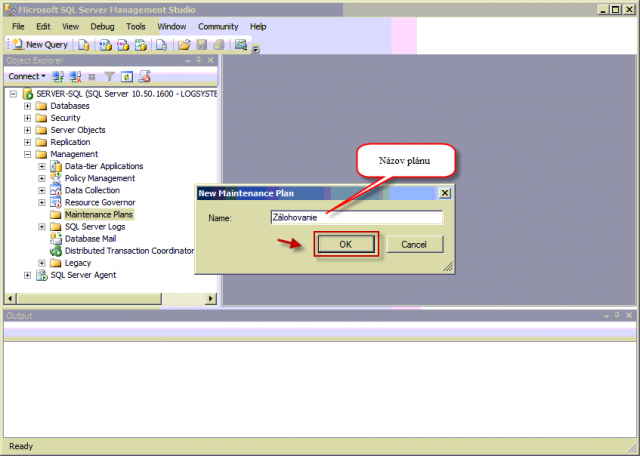Viewport: 640px width, 456px height.
Task: Click Connect Object Explorer icon
Action: pyautogui.click(x=58, y=76)
